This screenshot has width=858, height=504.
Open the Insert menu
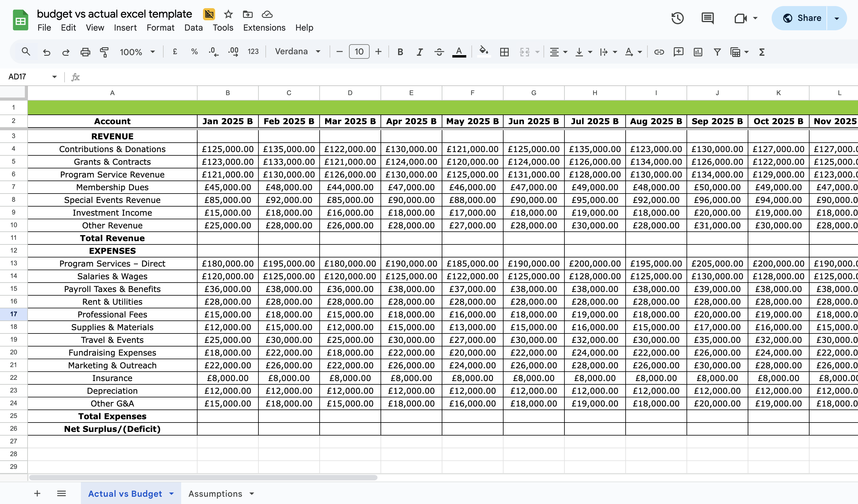[x=125, y=28]
